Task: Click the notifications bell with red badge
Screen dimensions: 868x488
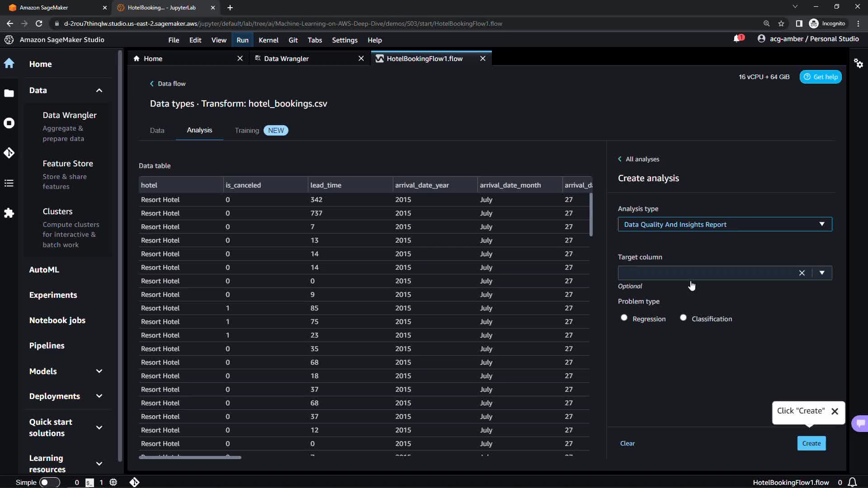Action: coord(737,39)
